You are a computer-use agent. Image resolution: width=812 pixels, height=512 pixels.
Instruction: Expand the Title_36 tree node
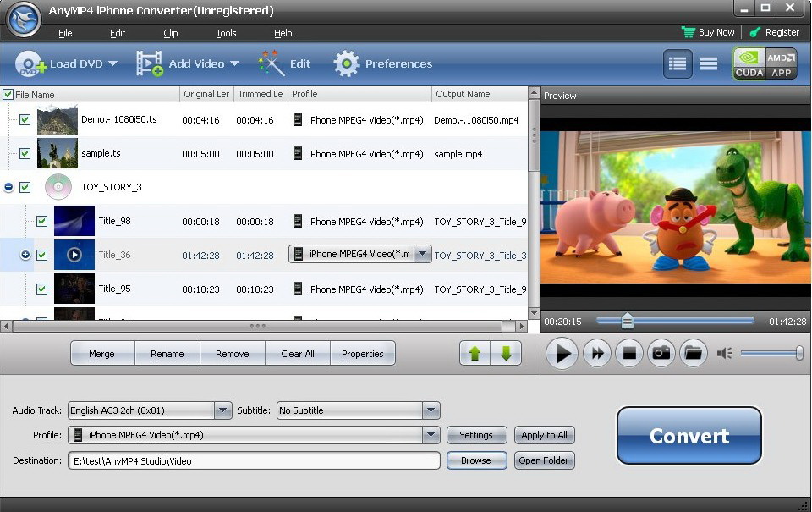[25, 255]
